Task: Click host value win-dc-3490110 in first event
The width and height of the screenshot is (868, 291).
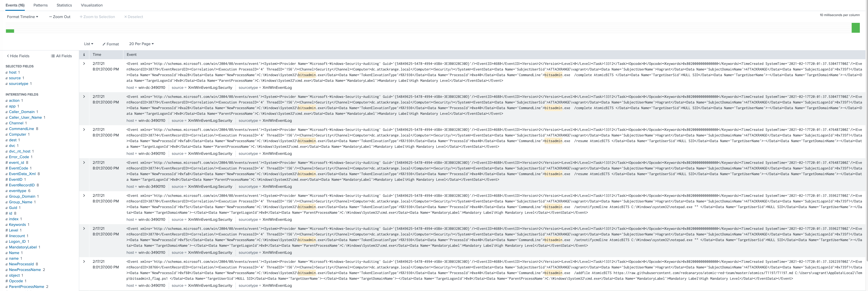Action: pos(152,88)
